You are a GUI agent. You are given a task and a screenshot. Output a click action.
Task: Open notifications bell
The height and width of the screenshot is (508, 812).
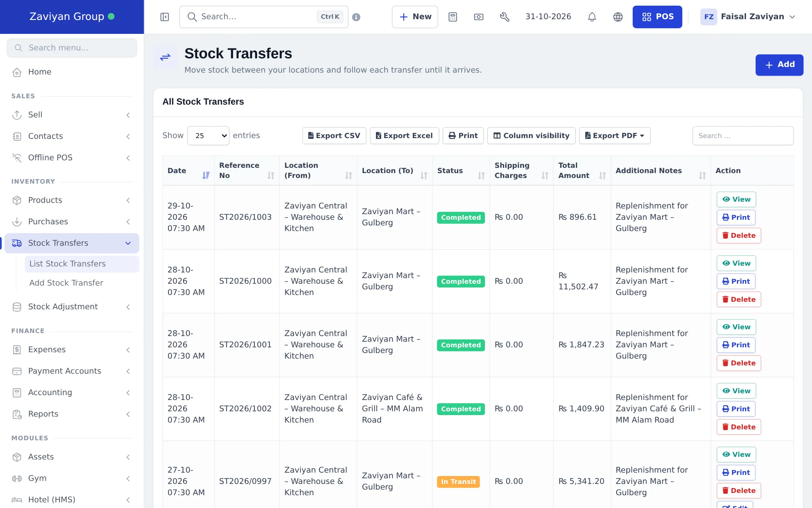(592, 17)
